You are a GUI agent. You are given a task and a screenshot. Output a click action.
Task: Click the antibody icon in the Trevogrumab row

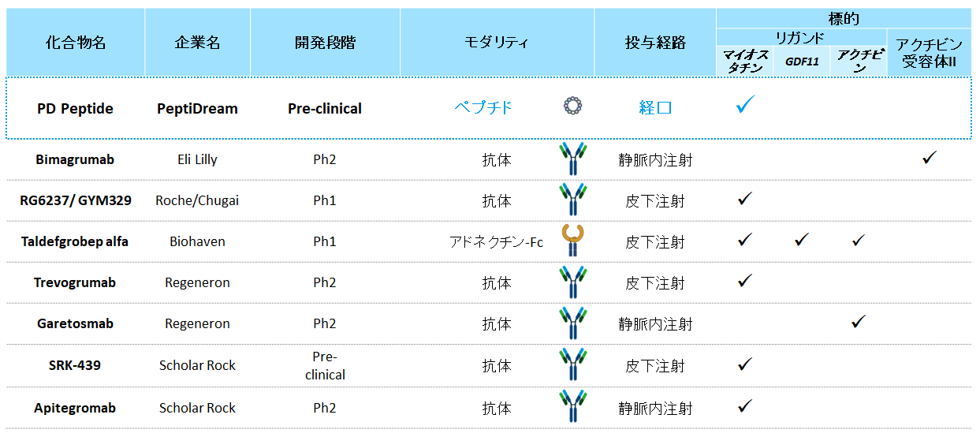coord(573,282)
